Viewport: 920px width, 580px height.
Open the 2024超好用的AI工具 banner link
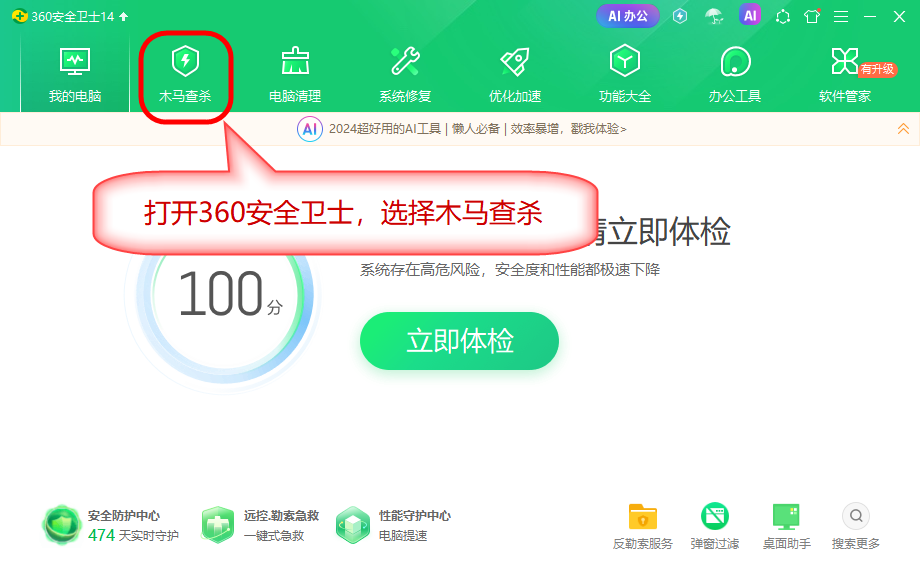(x=478, y=128)
